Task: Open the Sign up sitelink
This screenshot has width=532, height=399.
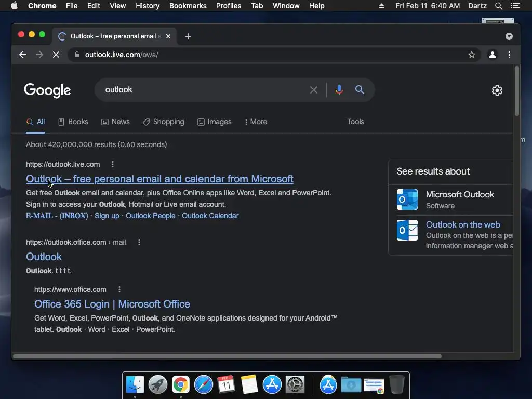Action: [107, 216]
